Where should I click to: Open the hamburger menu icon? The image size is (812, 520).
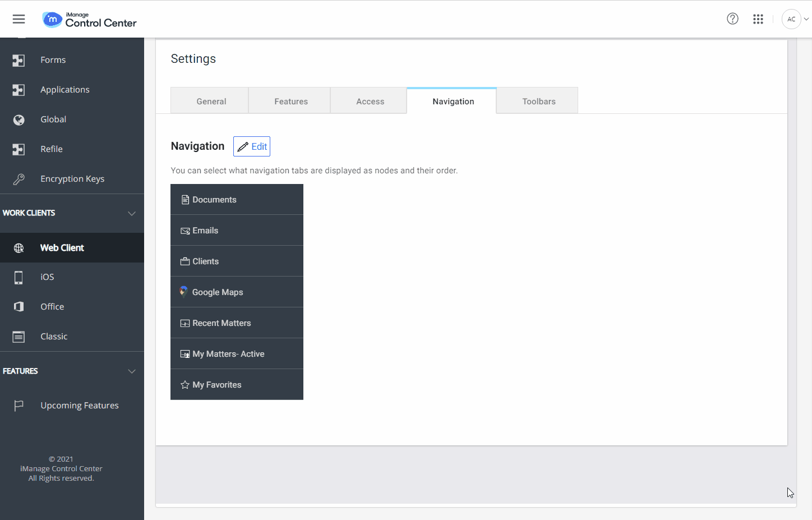[19, 19]
